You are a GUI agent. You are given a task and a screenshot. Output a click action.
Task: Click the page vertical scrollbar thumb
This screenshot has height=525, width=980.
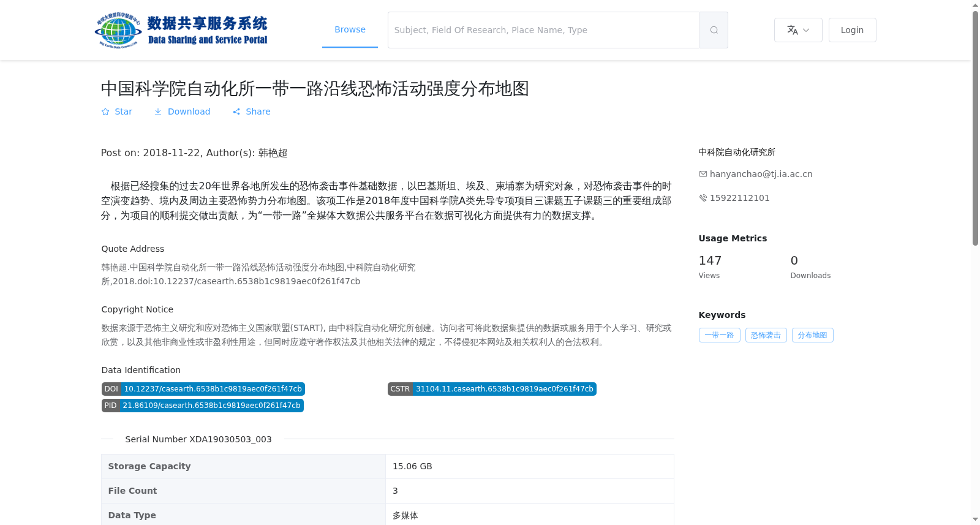click(x=975, y=129)
